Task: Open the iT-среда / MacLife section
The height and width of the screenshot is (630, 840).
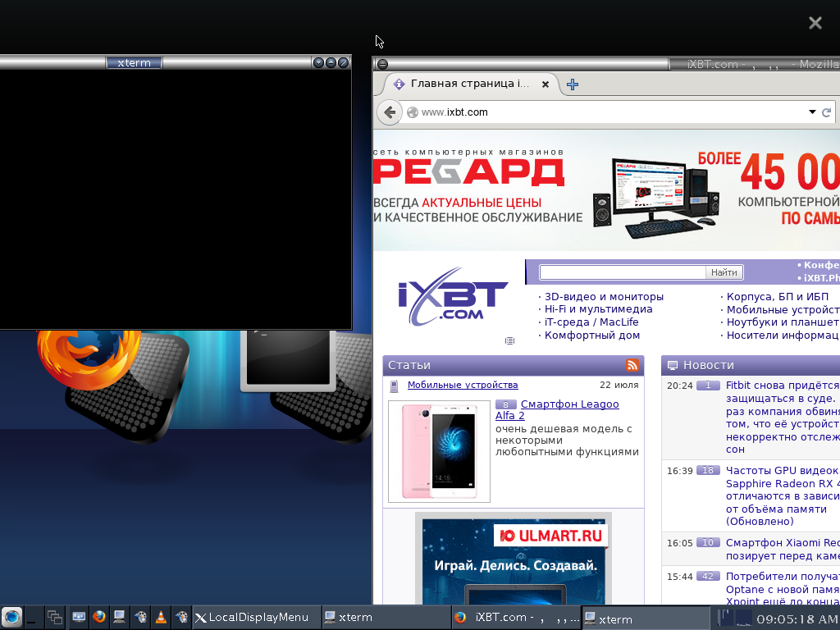Action: (x=591, y=322)
